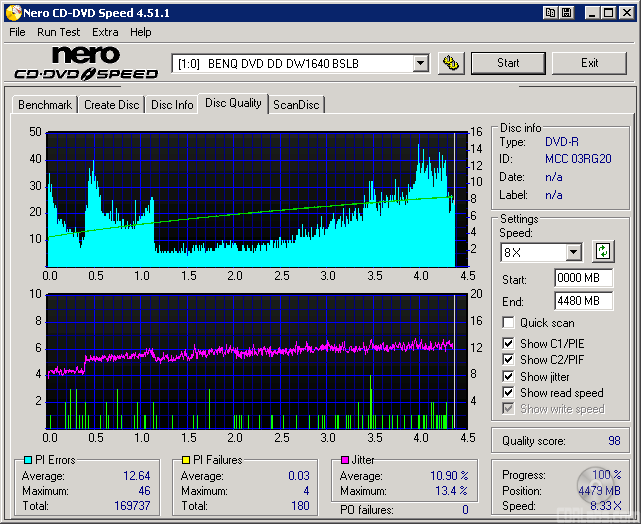This screenshot has height=524, width=641.
Task: Uncheck Show C1/PIE checkbox
Action: 508,344
